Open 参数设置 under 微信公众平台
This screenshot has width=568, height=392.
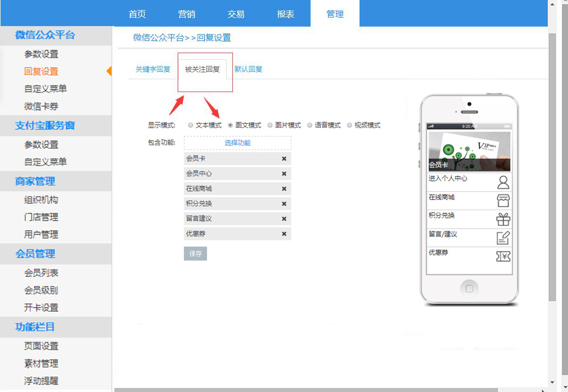pyautogui.click(x=41, y=54)
